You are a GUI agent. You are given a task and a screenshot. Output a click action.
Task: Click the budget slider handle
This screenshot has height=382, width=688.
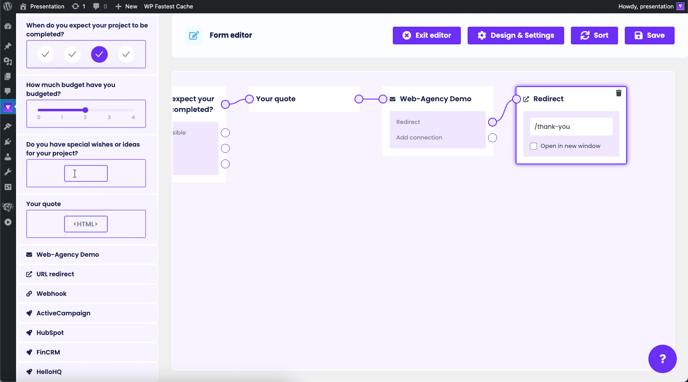click(x=86, y=110)
